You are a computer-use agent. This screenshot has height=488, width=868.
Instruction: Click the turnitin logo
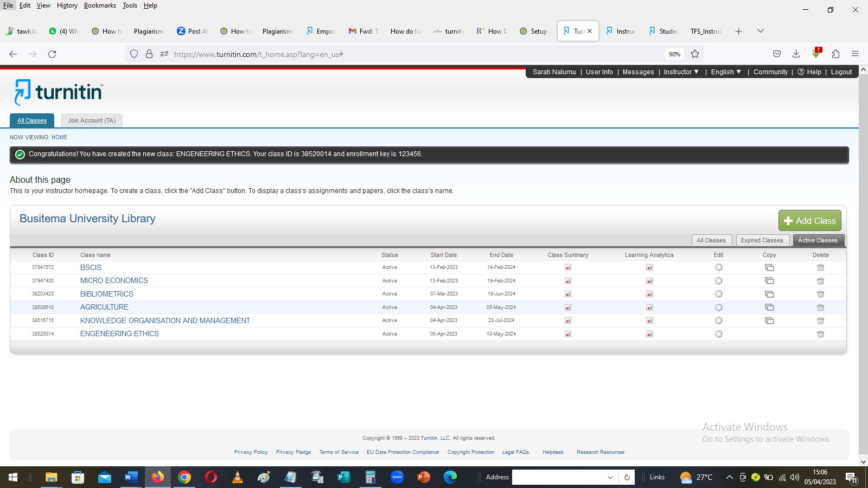tap(59, 92)
